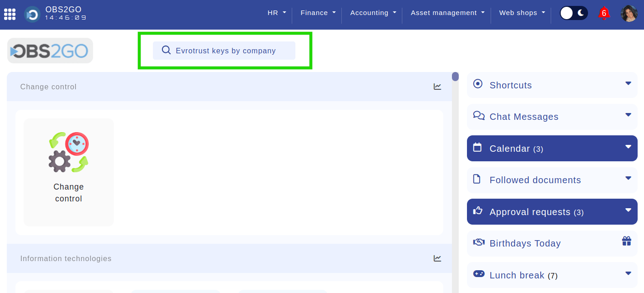
Task: Click the search magnifier icon
Action: pyautogui.click(x=166, y=50)
